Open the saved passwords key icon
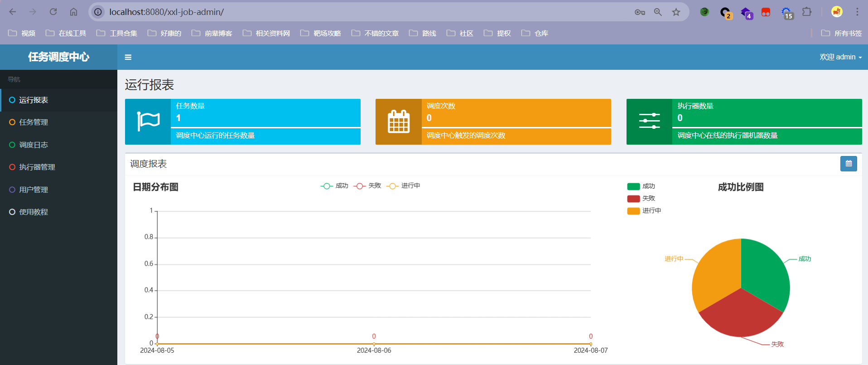The image size is (868, 365). (x=640, y=12)
